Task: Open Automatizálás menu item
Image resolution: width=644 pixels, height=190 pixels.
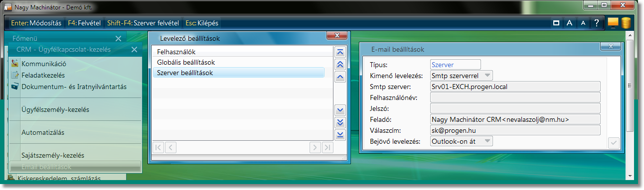Action: [43, 132]
